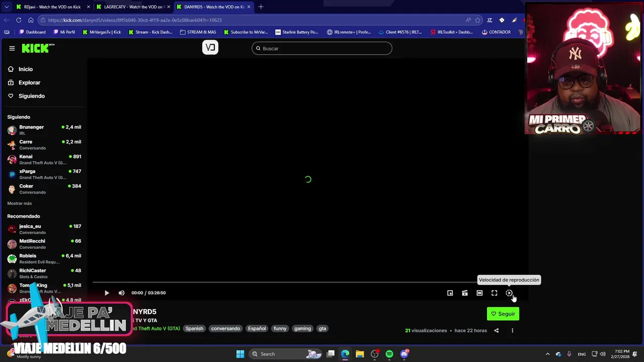Open the three-dot video options menu
Screen dimensions: 644x362
(512, 330)
